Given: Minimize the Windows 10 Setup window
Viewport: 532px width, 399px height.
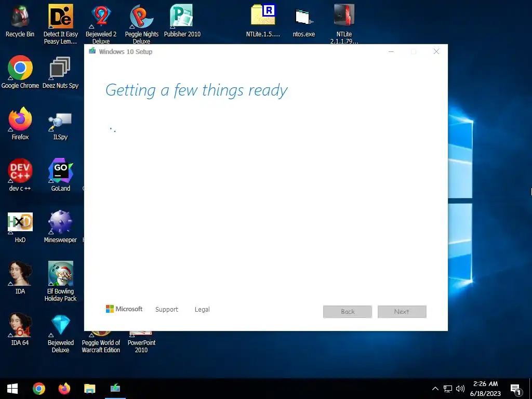Looking at the screenshot, I should click(x=391, y=51).
